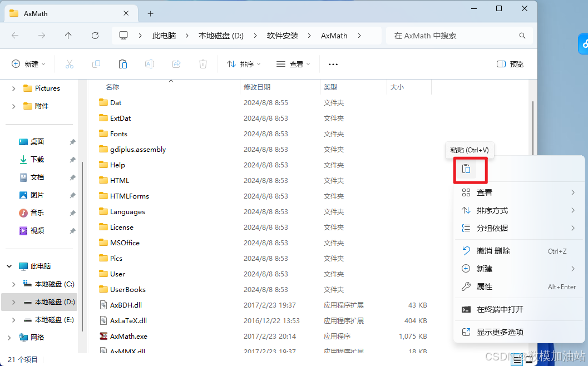Image resolution: width=588 pixels, height=366 pixels.
Task: Select the Dat folder
Action: 116,103
